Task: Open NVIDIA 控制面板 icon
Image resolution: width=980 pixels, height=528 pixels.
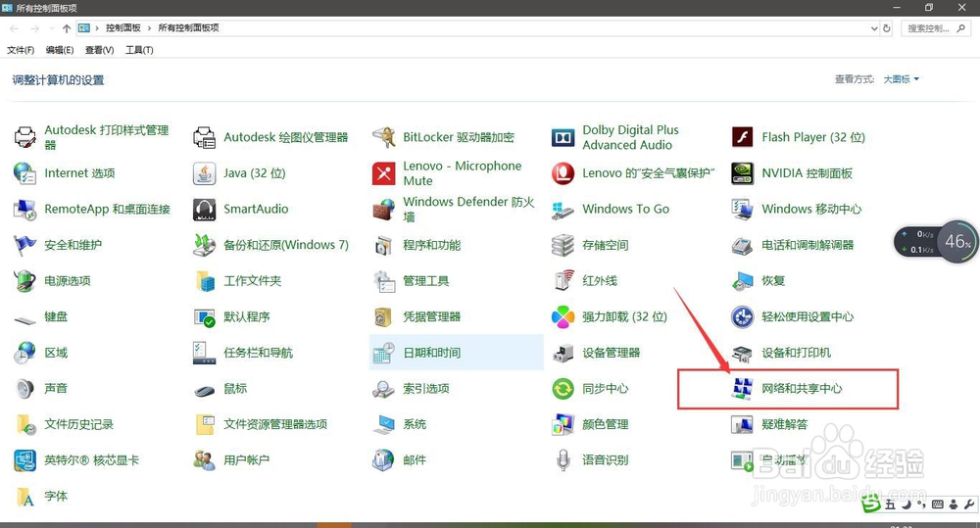Action: 743,173
